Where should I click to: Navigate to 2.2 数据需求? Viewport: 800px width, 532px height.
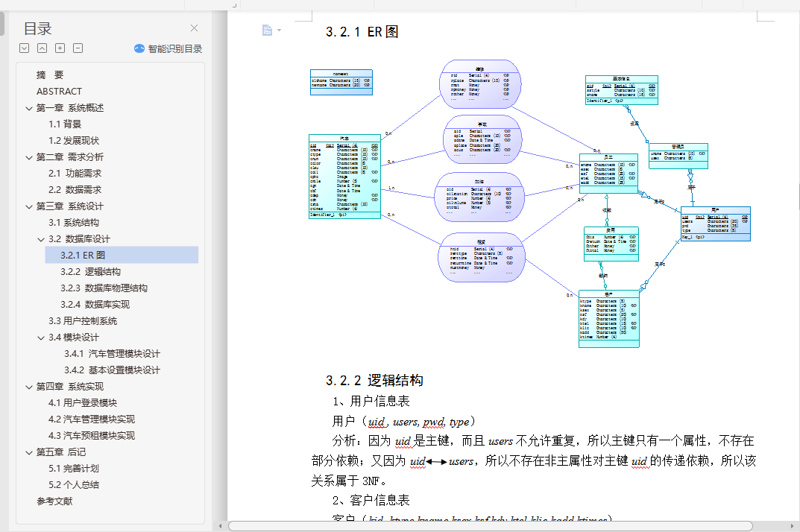point(75,190)
